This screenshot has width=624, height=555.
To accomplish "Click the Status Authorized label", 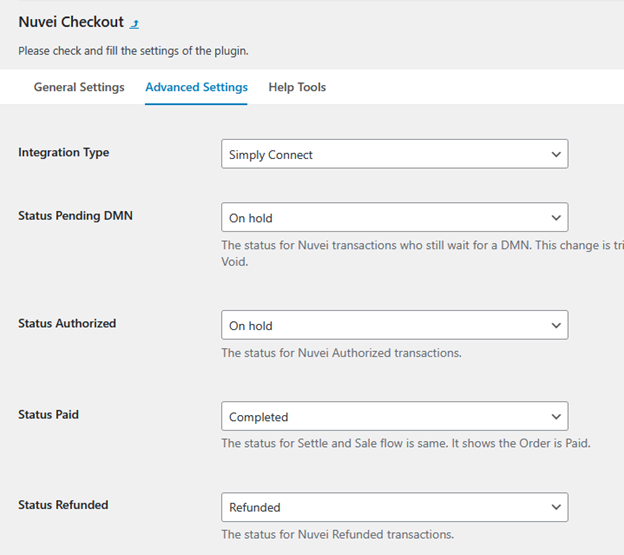I will (x=67, y=323).
